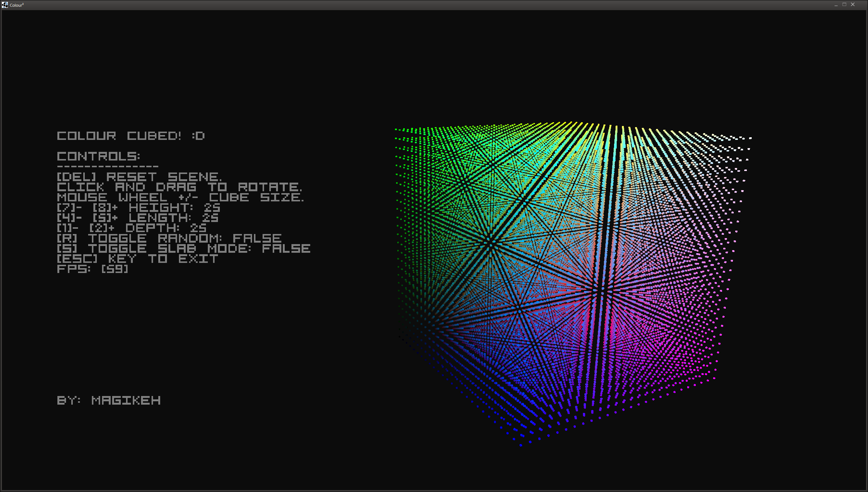The image size is (868, 492).
Task: Click the 'MOUSE WHEEL +/- CUBE SIZE.' line
Action: [180, 197]
